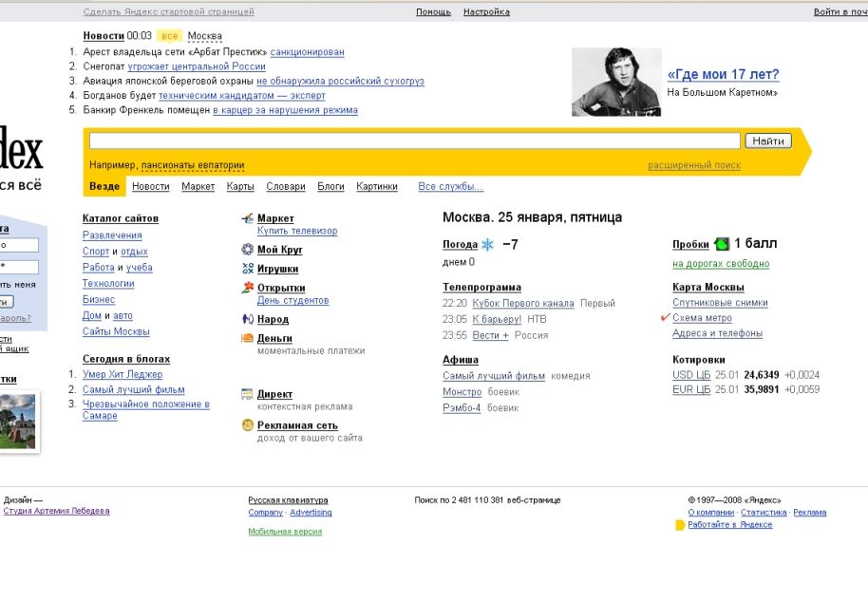Open the Новости heading link
The height and width of the screenshot is (601, 868).
104,36
